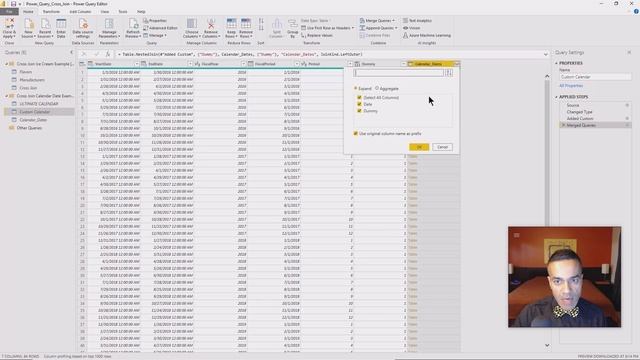Click the formula bar fx icon
The height and width of the screenshot is (360, 640).
click(108, 54)
